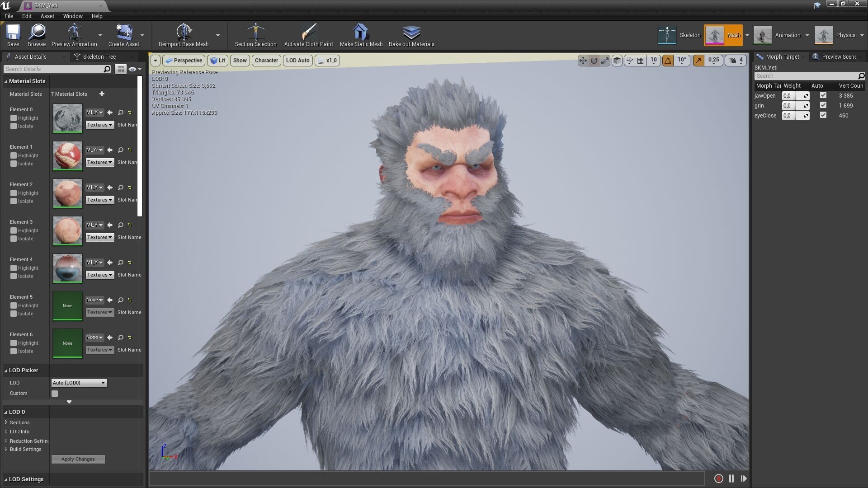Activate Cloth Paint tool

coord(308,35)
